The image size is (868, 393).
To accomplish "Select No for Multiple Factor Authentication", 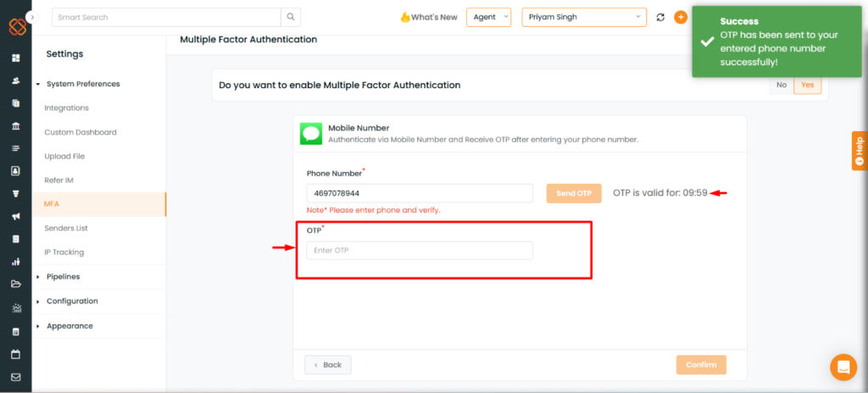I will coord(782,86).
